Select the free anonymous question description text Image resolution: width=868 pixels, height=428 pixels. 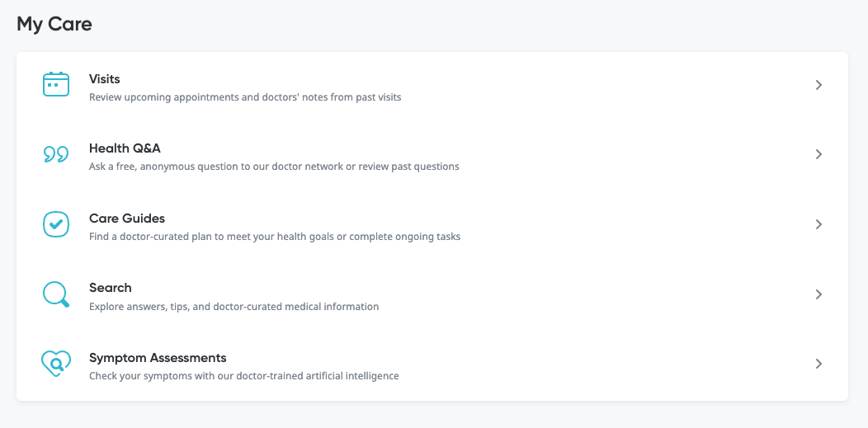pyautogui.click(x=274, y=167)
